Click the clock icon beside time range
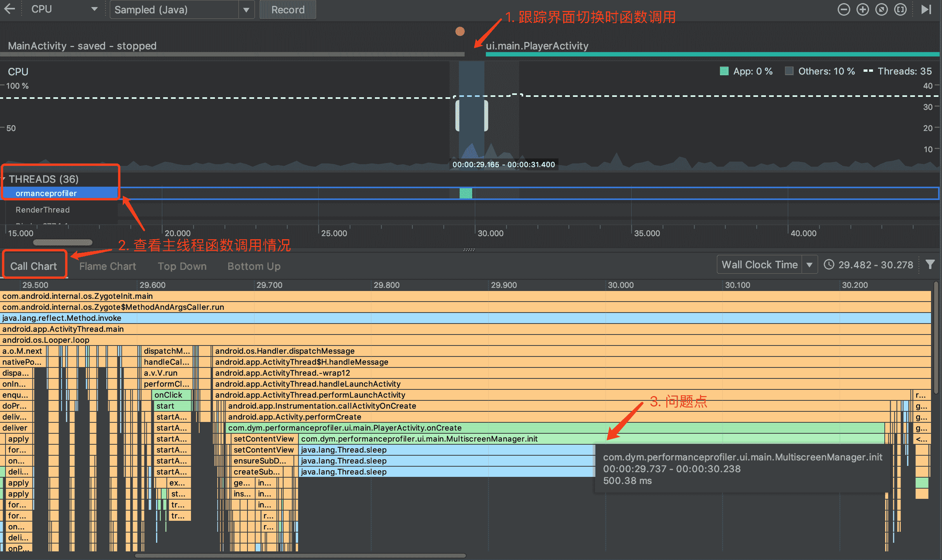This screenshot has width=942, height=560. 829,265
